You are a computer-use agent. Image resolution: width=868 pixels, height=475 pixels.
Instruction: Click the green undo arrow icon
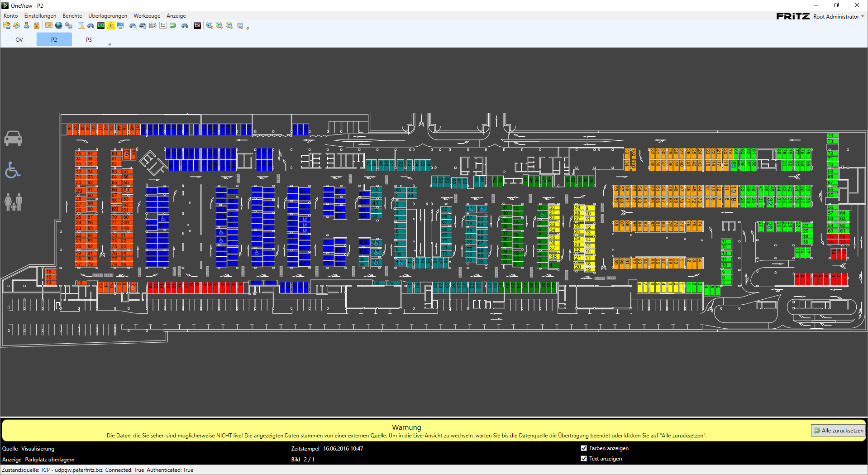pyautogui.click(x=173, y=25)
